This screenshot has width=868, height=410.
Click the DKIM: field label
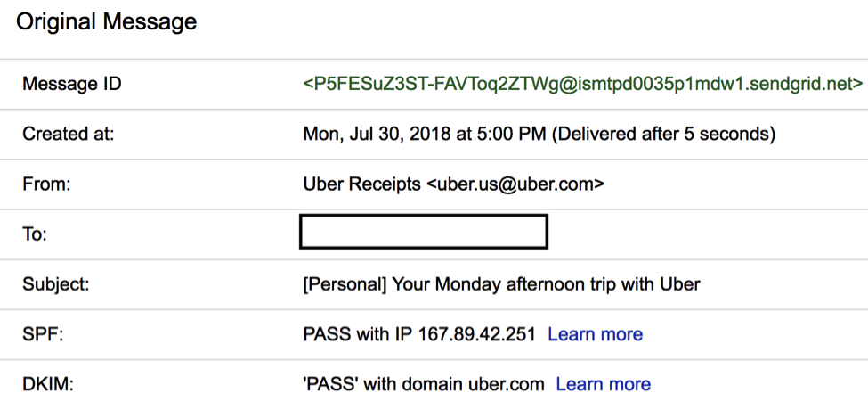pos(47,384)
